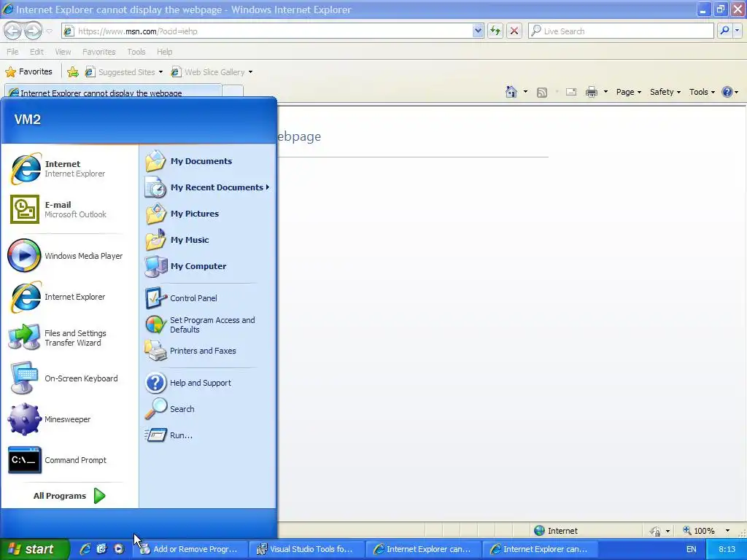
Task: Open search provider options dropdown arrow
Action: (737, 31)
